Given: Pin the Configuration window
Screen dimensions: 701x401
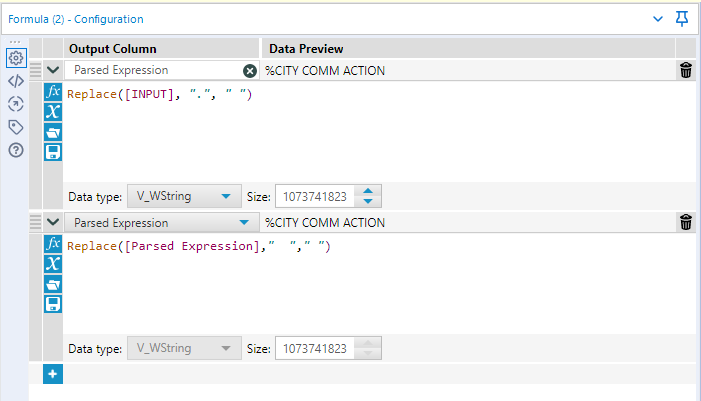Looking at the screenshot, I should tap(682, 19).
